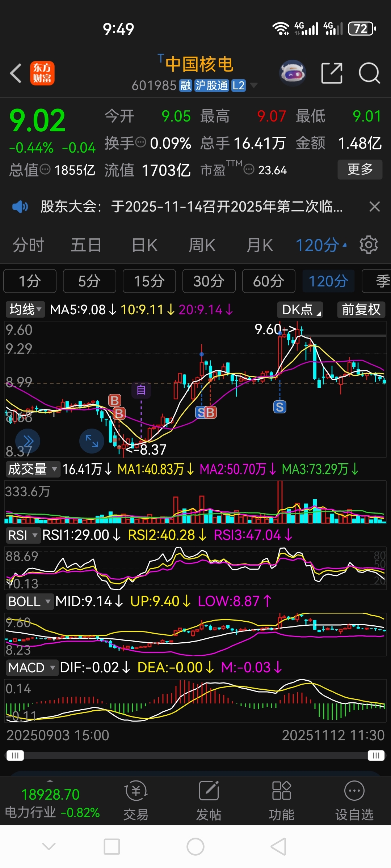
Task: Tap the info icon beside 换手
Action: click(x=140, y=142)
